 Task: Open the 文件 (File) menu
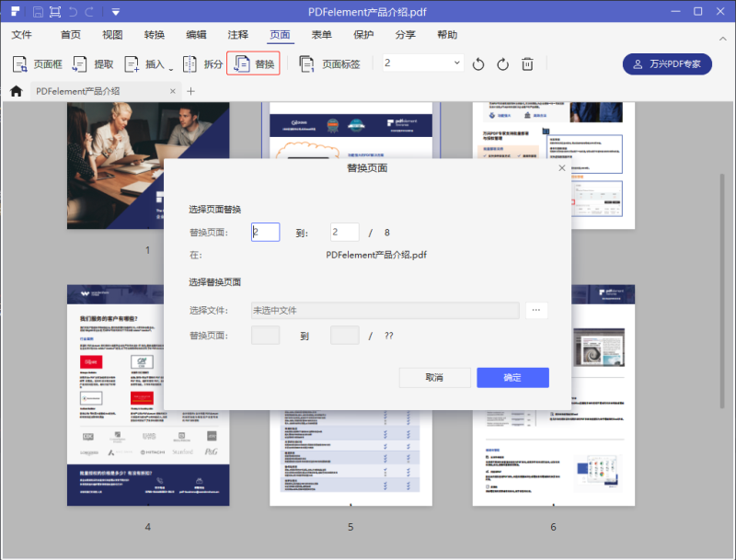pos(22,34)
